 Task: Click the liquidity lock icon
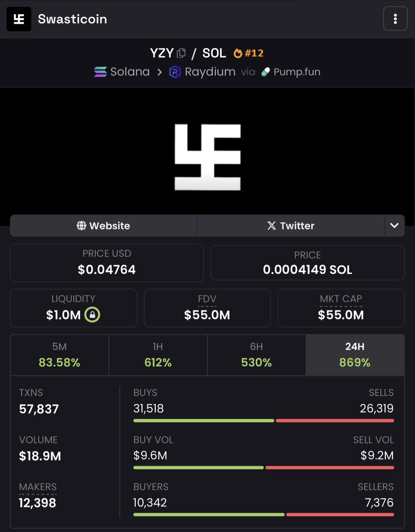(x=93, y=315)
